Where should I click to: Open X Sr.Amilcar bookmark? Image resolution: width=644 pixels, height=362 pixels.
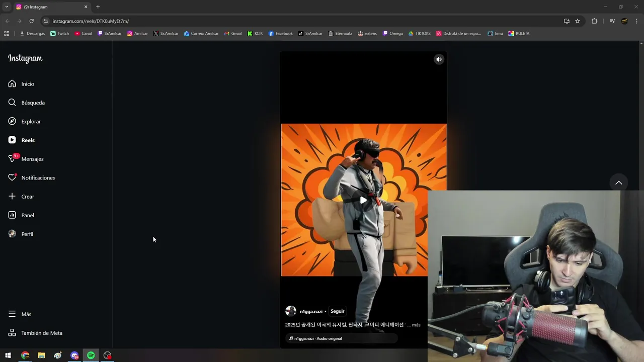[166, 34]
